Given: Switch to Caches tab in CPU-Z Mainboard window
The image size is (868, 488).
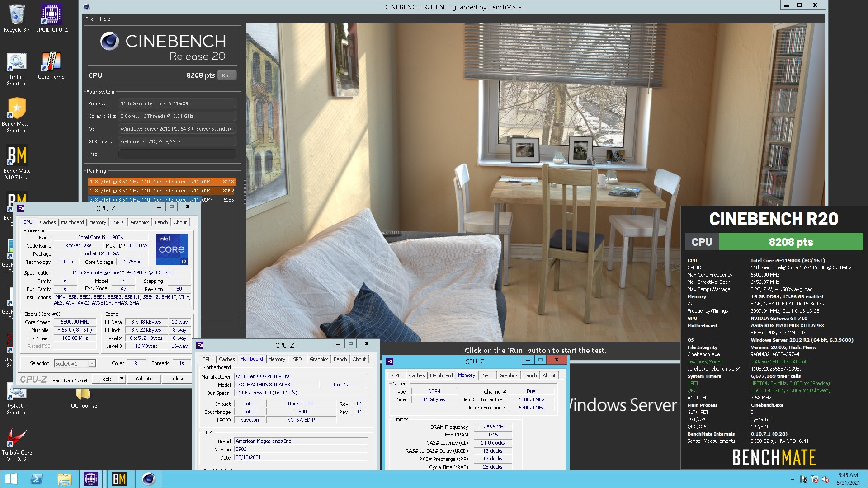Looking at the screenshot, I should tap(226, 359).
